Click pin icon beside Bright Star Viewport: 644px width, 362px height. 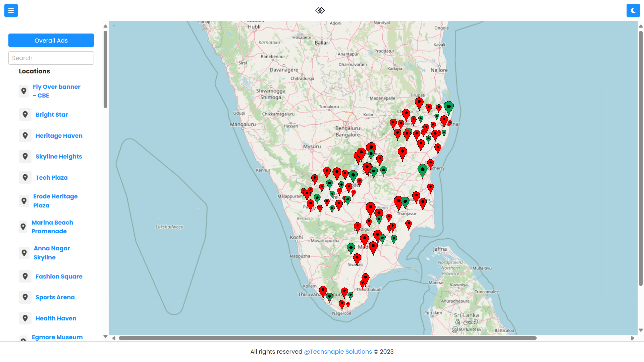pos(25,114)
